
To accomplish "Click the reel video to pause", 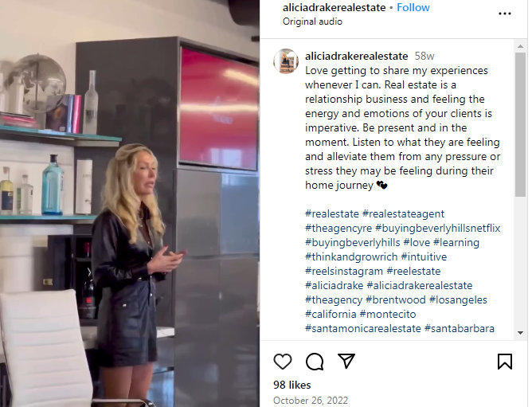I will [x=130, y=204].
